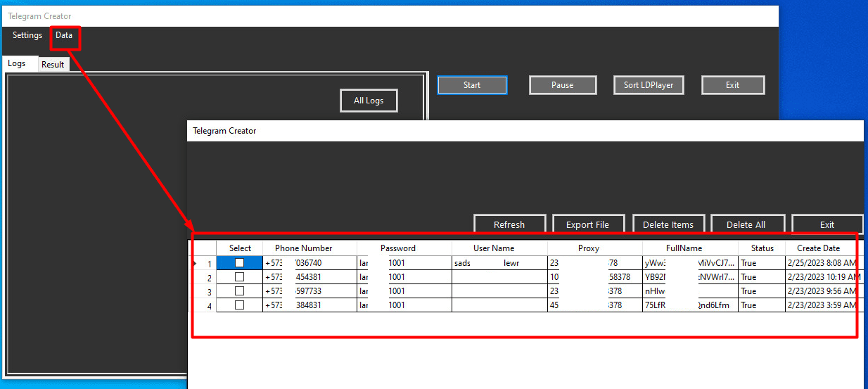The image size is (868, 389).
Task: Switch to the Result tab
Action: [53, 65]
